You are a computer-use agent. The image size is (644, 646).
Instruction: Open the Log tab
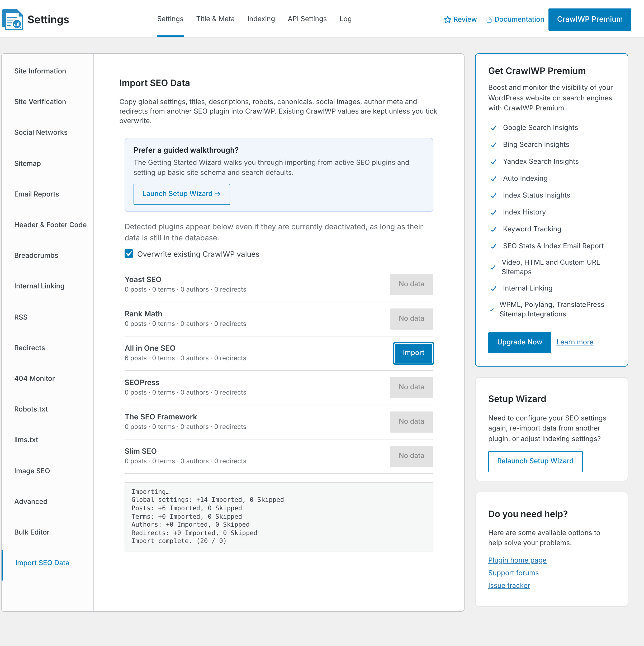pyautogui.click(x=345, y=19)
